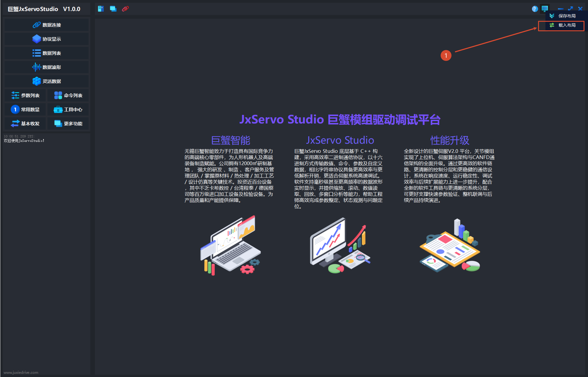Open the 工具中心 tool center

click(x=68, y=109)
